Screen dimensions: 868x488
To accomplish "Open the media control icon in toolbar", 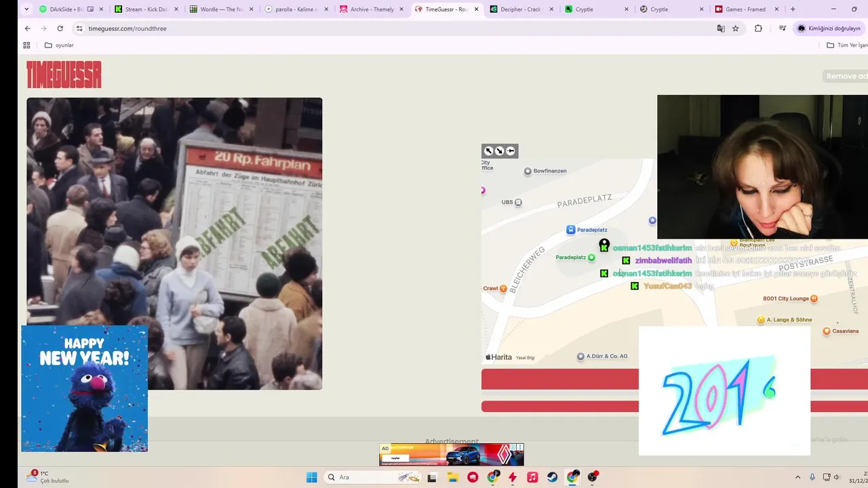I will tap(783, 28).
